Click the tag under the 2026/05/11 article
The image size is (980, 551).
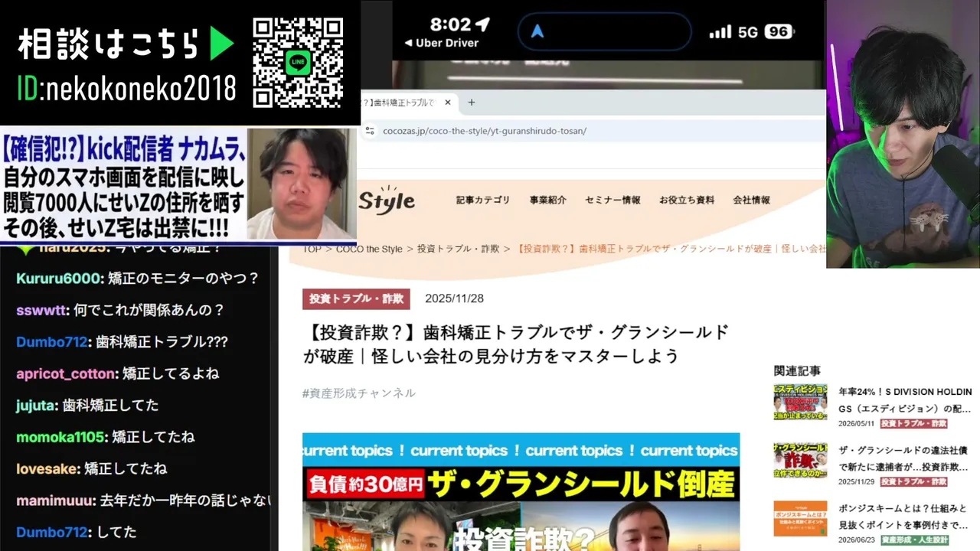[x=913, y=423]
